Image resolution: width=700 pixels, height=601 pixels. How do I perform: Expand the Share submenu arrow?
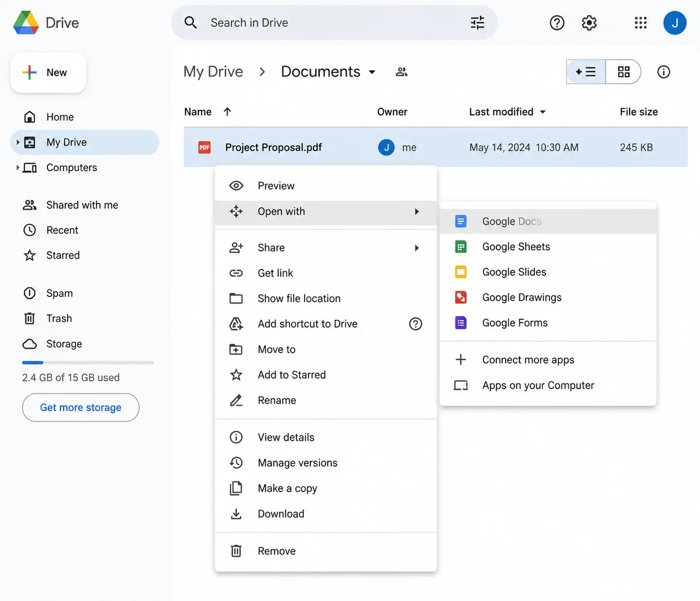click(417, 248)
